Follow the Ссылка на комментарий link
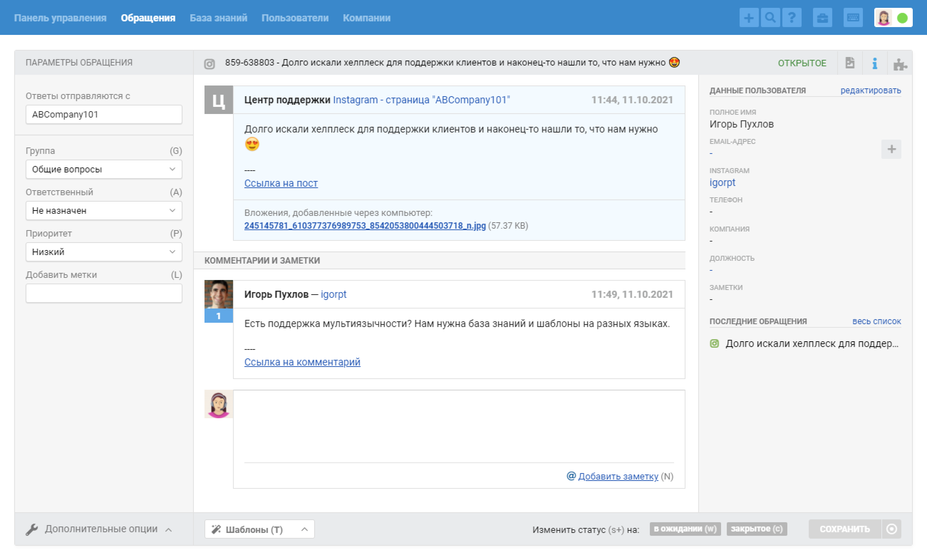The width and height of the screenshot is (927, 560). tap(302, 362)
